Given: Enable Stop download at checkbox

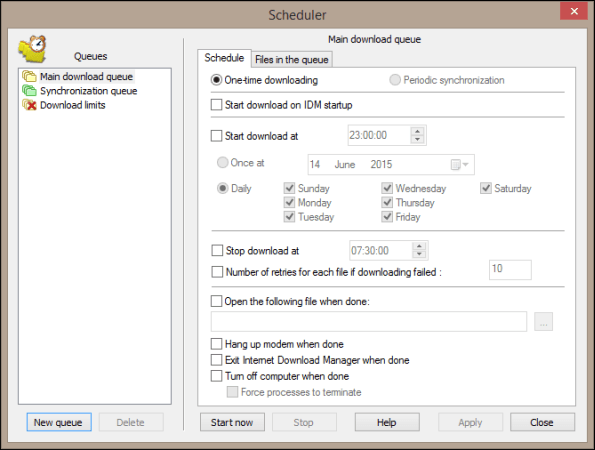Looking at the screenshot, I should coord(217,250).
